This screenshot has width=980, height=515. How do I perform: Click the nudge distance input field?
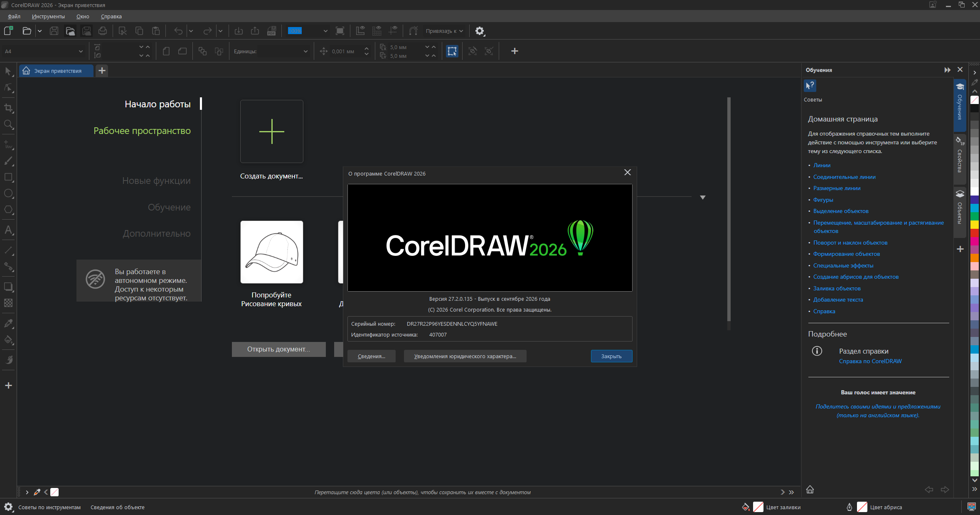coord(346,51)
